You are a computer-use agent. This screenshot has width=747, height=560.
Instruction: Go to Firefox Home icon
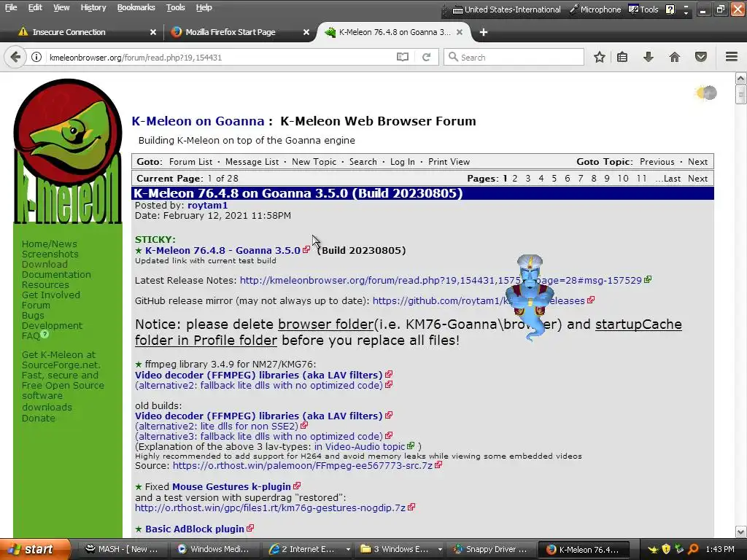(x=675, y=57)
